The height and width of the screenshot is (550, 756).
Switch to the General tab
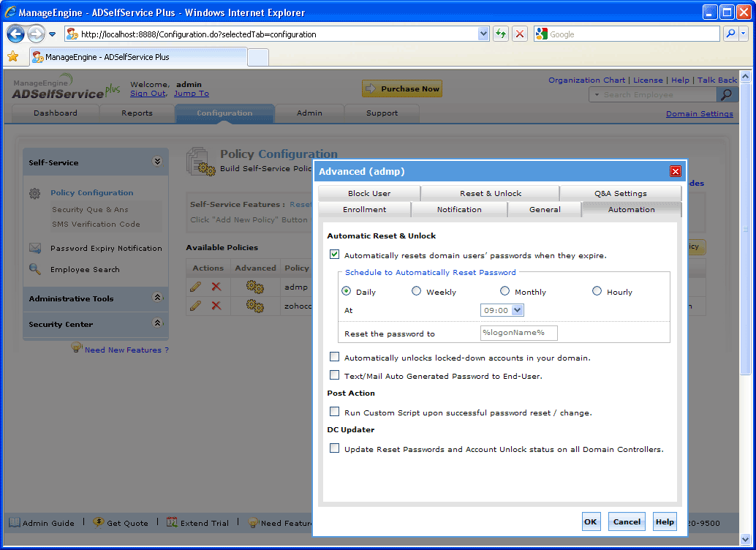545,209
